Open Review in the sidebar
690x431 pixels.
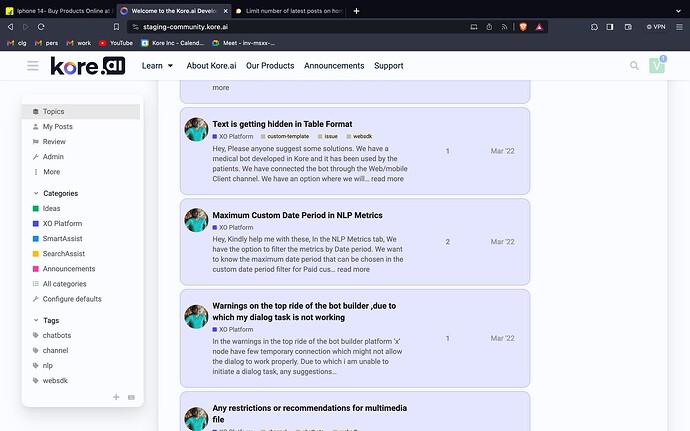coord(81,141)
